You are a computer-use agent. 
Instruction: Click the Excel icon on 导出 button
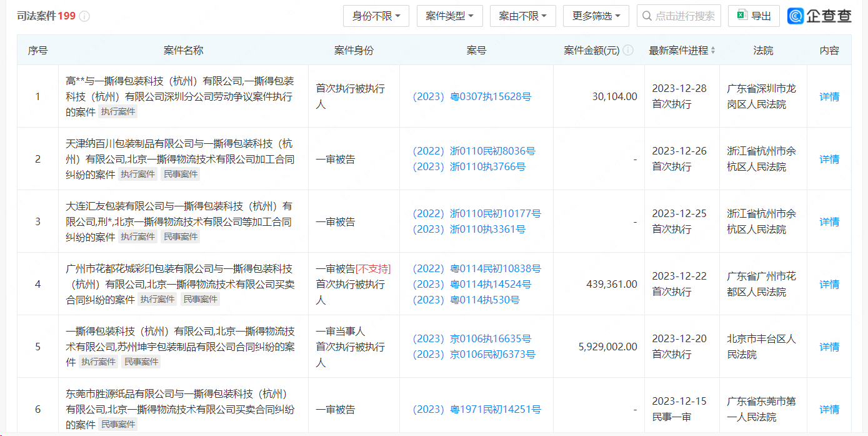point(742,16)
